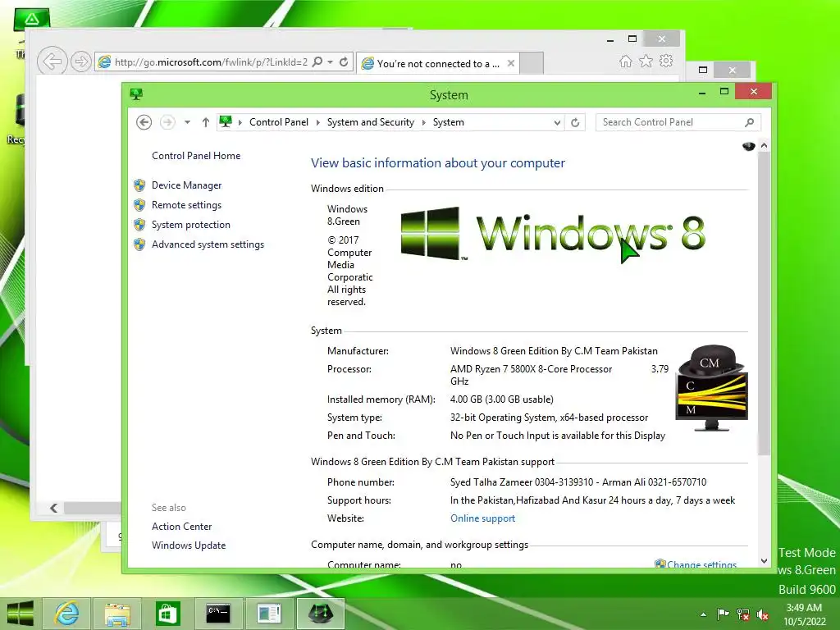The height and width of the screenshot is (630, 840).
Task: Expand arrow before Control Panel breadcrumb
Action: pos(240,122)
